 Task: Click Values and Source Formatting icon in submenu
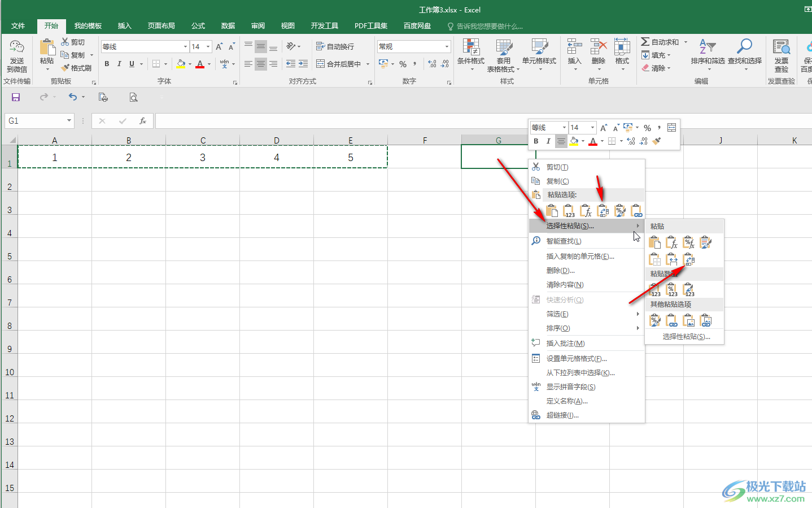[689, 290]
